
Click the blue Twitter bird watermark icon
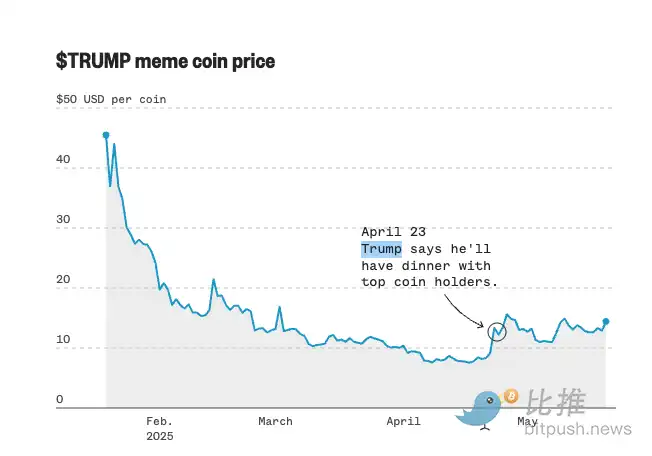pyautogui.click(x=478, y=410)
